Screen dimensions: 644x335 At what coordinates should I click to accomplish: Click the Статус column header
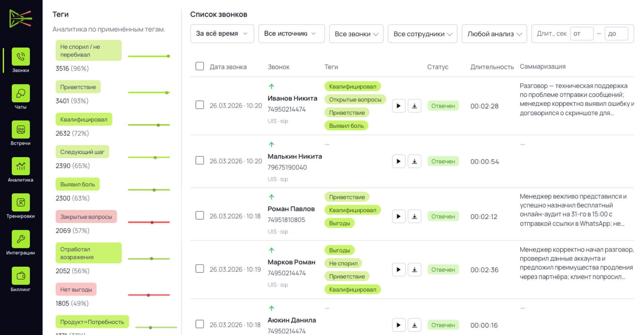tap(438, 67)
